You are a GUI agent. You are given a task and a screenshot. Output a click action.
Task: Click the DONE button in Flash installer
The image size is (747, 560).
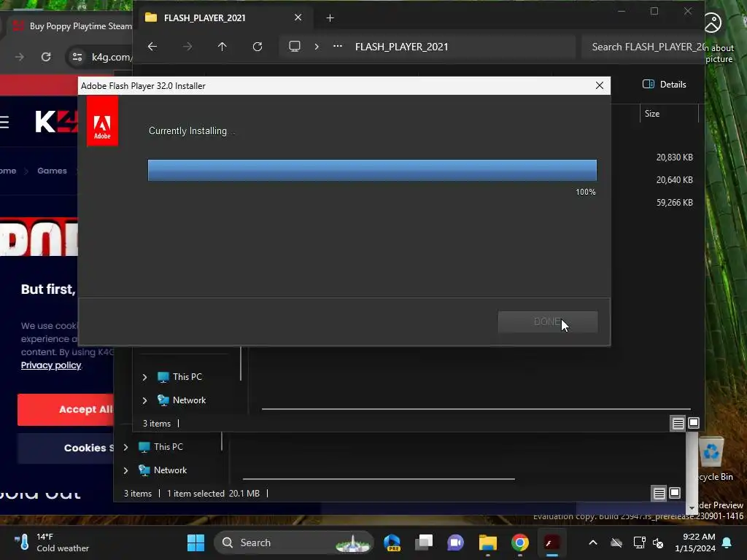[x=547, y=322]
